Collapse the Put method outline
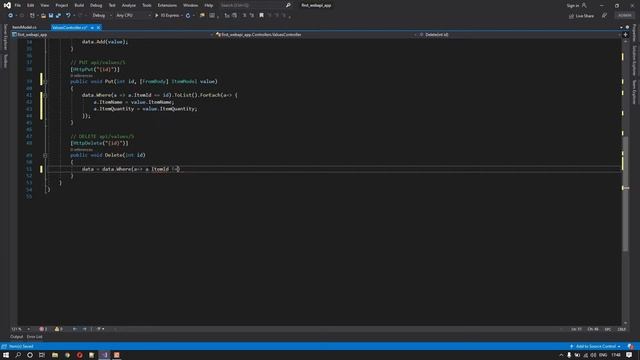Viewport: 640px width, 360px height. click(x=45, y=82)
